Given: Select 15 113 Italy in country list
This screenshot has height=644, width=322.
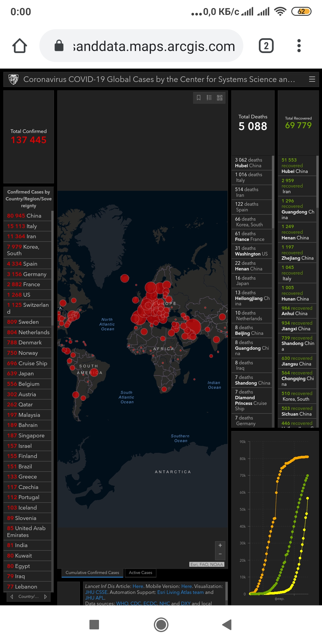Looking at the screenshot, I should coord(27,226).
